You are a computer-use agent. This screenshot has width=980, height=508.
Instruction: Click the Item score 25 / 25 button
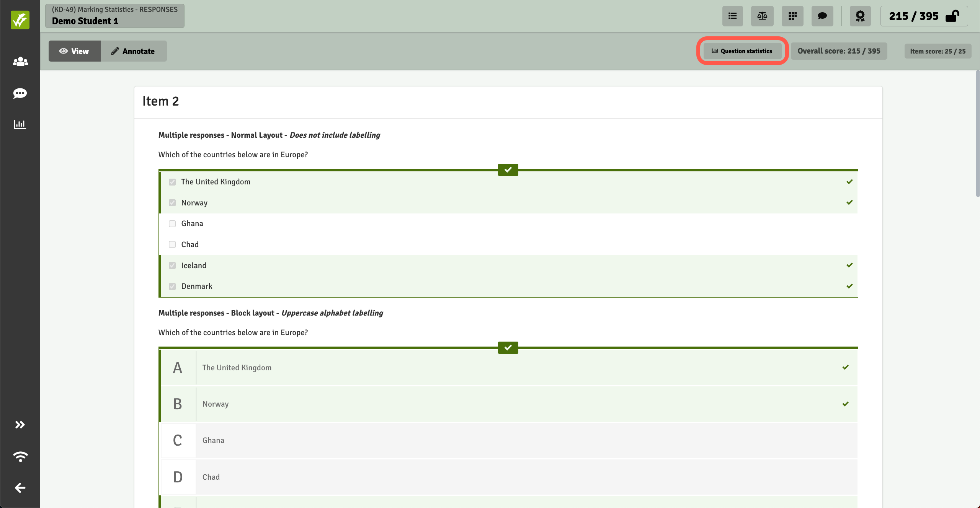938,51
